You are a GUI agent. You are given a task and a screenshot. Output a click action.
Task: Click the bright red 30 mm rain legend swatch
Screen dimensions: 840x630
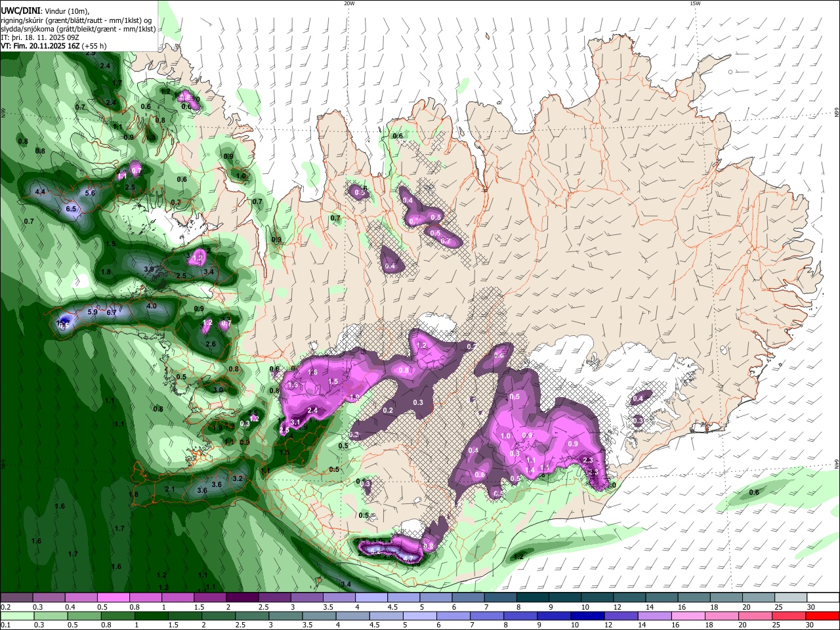pyautogui.click(x=822, y=616)
